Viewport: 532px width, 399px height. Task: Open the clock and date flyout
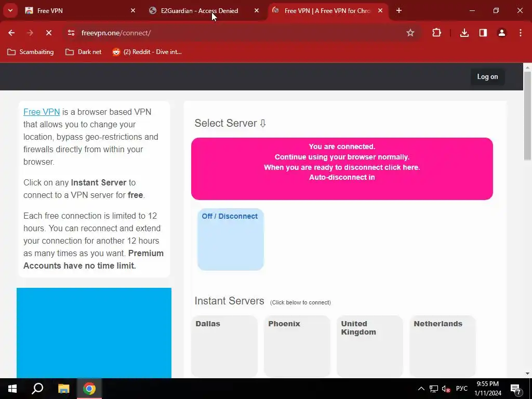(x=487, y=389)
